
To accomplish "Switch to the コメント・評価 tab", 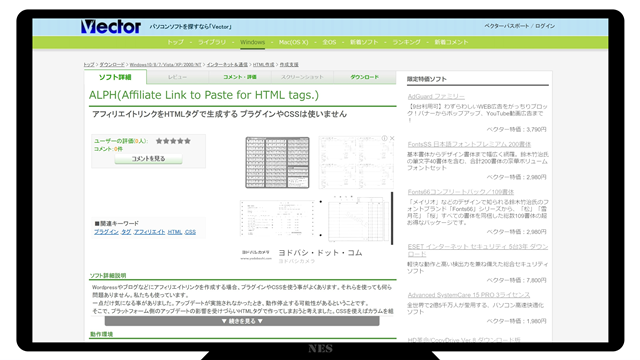I will coord(240,77).
